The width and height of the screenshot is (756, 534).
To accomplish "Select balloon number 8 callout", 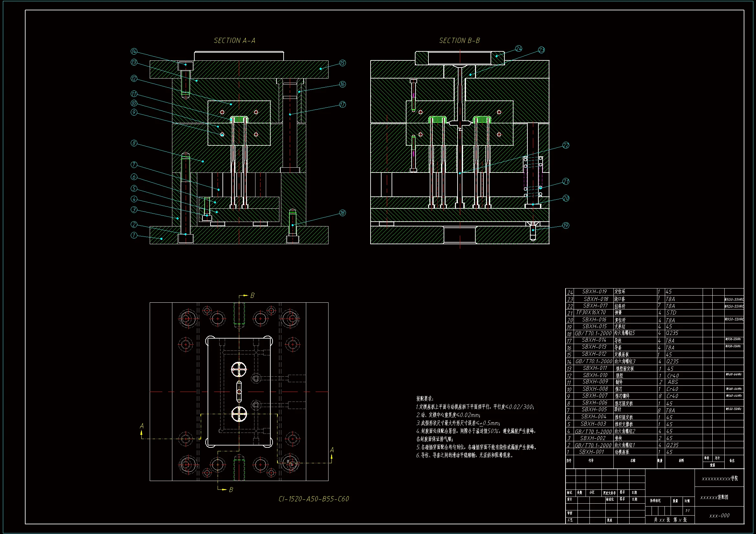I will click(x=134, y=143).
